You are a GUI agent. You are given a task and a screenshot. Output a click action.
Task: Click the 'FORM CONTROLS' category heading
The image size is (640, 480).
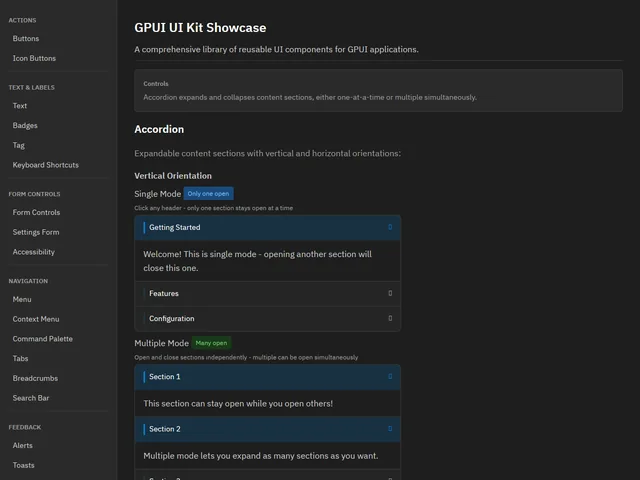tap(34, 194)
